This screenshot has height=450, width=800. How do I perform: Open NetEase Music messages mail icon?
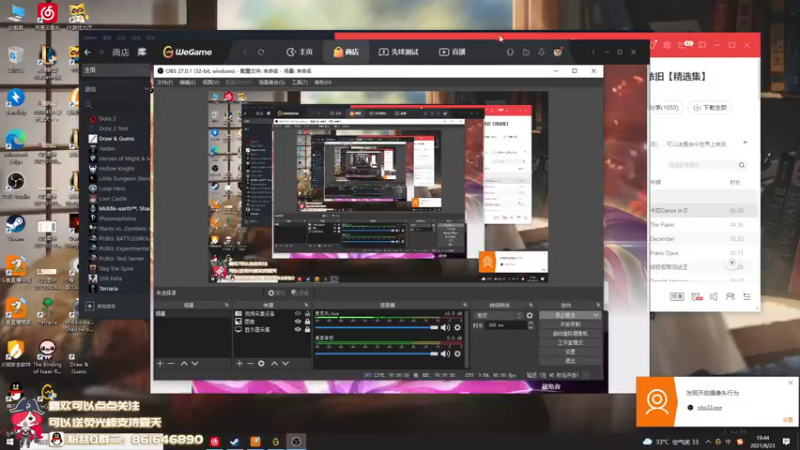tap(684, 45)
